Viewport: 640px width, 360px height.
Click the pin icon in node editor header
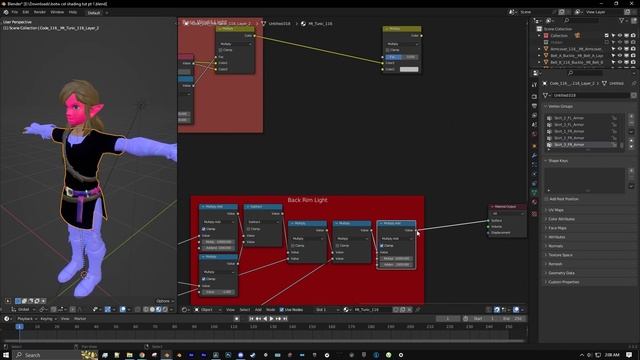(x=418, y=310)
